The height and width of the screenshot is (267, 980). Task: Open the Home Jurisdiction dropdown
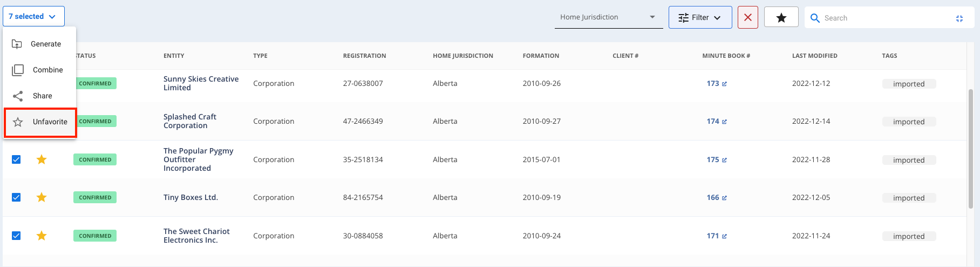[x=608, y=17]
